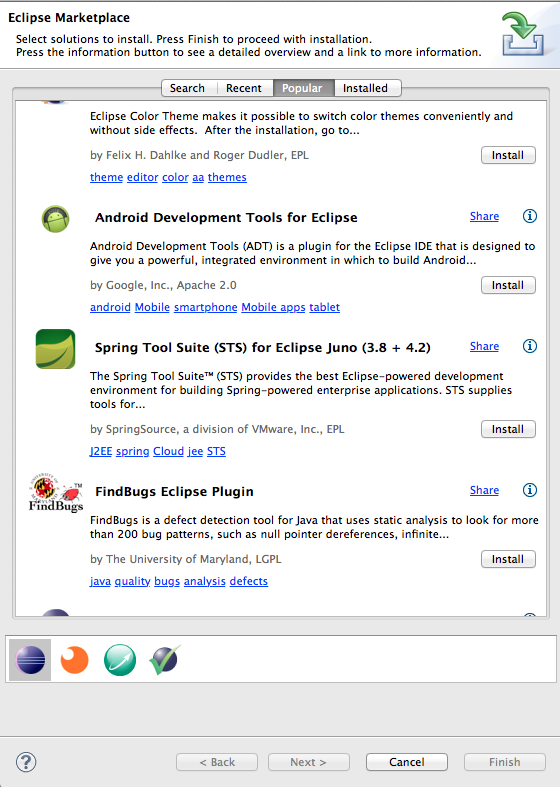The width and height of the screenshot is (560, 787).
Task: Open the help question mark icon
Action: pos(26,762)
